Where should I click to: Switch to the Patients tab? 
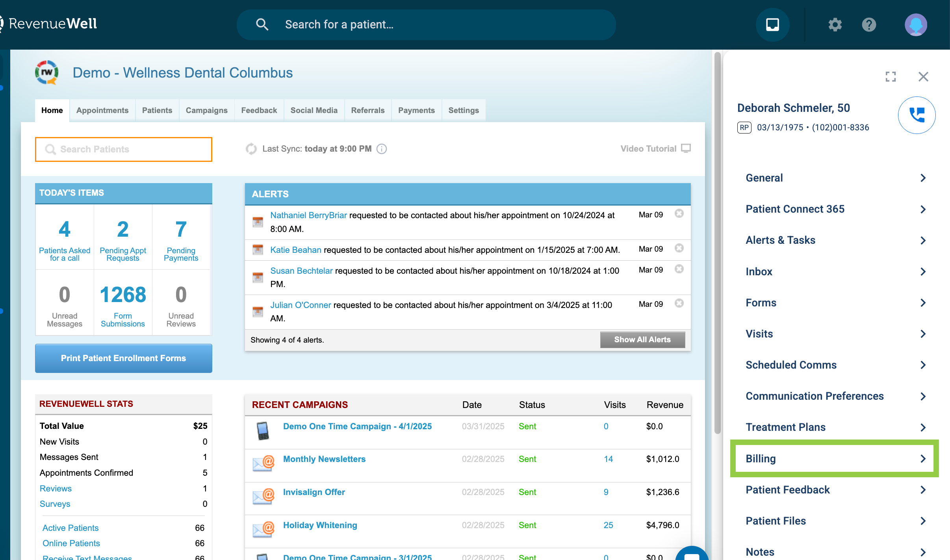[157, 111]
